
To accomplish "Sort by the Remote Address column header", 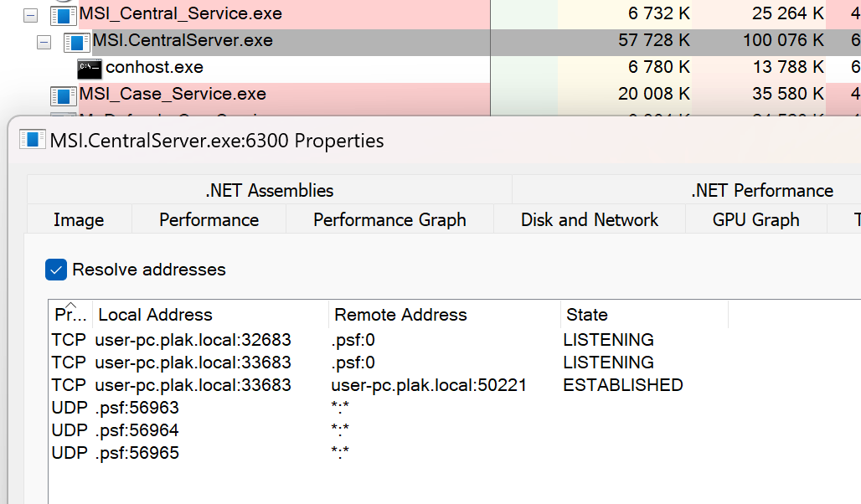I will (x=400, y=315).
